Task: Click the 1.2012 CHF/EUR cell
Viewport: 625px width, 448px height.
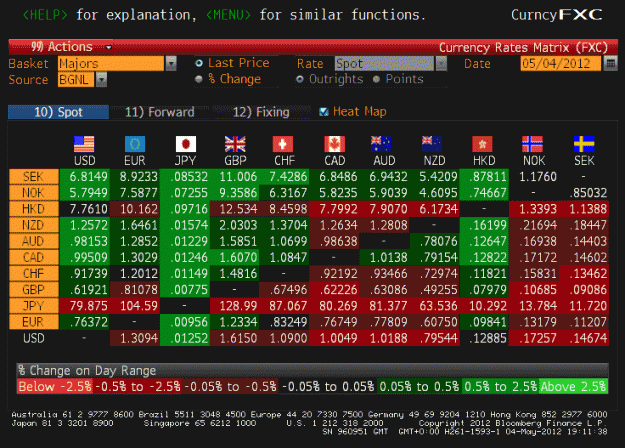Action: coord(135,273)
